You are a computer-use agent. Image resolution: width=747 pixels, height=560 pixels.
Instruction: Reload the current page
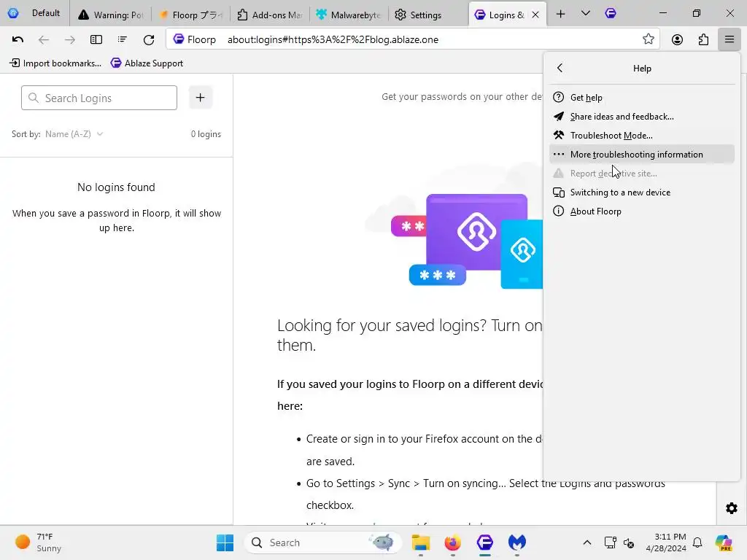pos(149,39)
